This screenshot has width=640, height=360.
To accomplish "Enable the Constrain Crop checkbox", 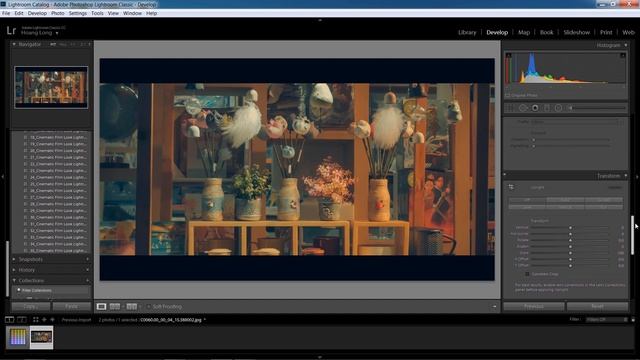I will tap(527, 274).
